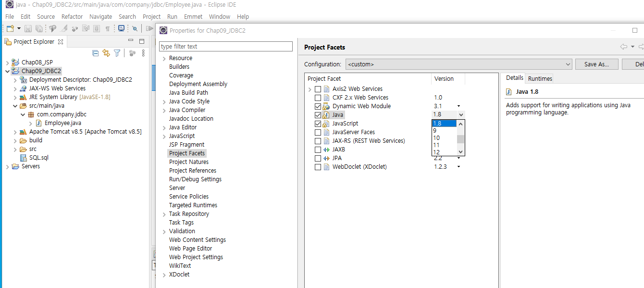The width and height of the screenshot is (644, 288).
Task: Switch to the Runtimes tab
Action: pos(540,78)
